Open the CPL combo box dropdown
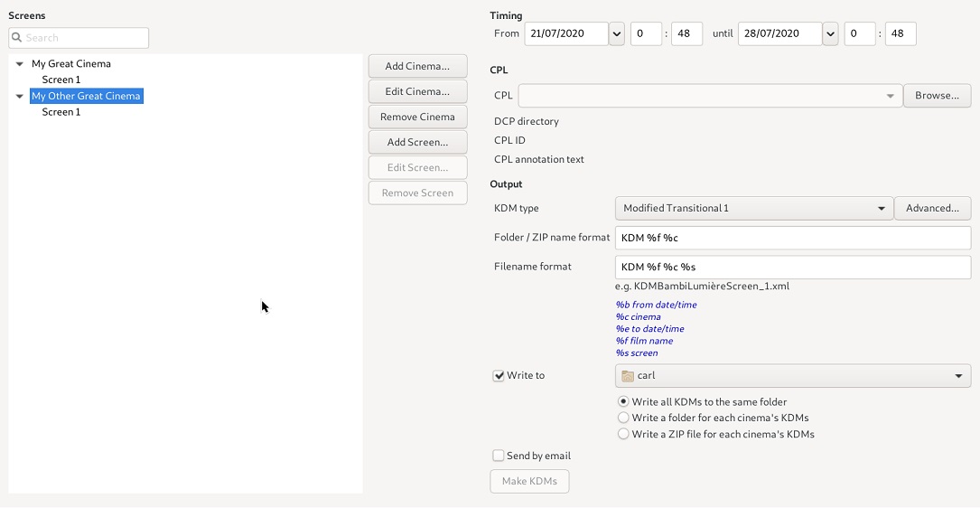The height and width of the screenshot is (508, 980). [890, 96]
